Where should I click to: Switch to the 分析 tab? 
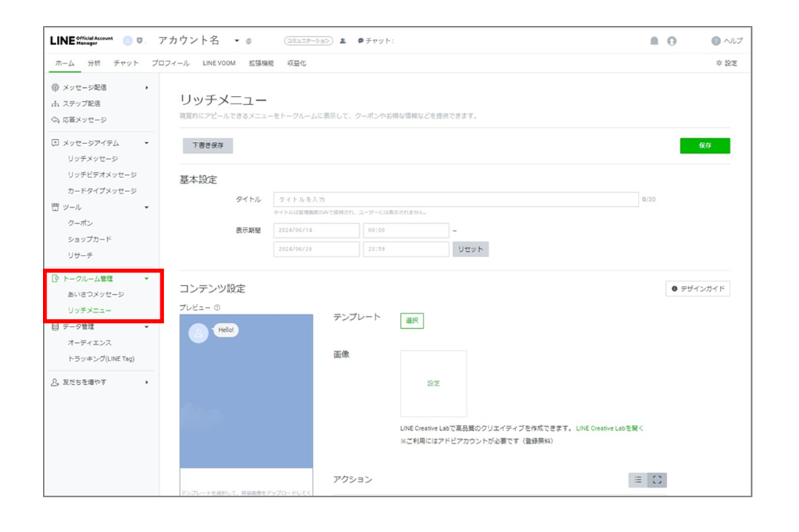[94, 64]
